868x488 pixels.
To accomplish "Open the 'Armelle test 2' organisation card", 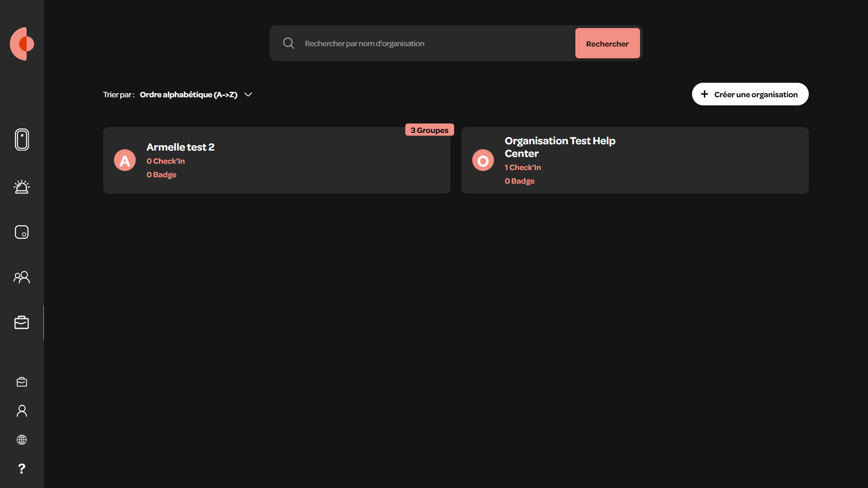I will point(277,160).
